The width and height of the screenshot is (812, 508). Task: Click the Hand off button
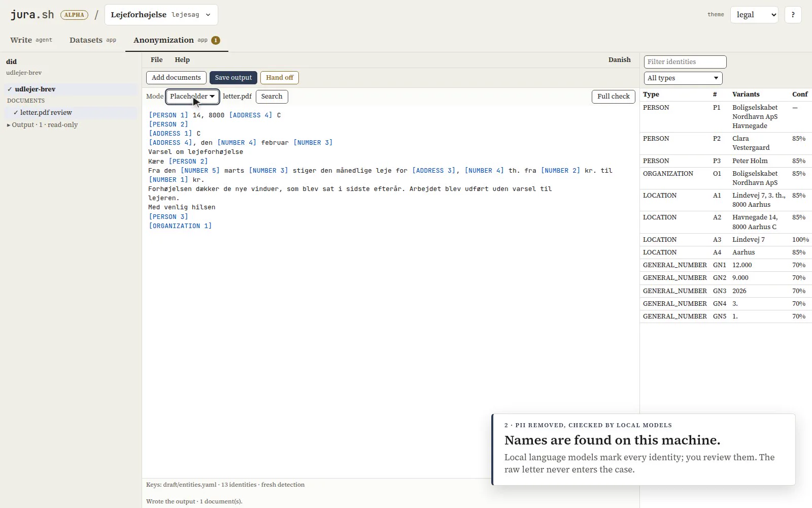[x=280, y=78]
